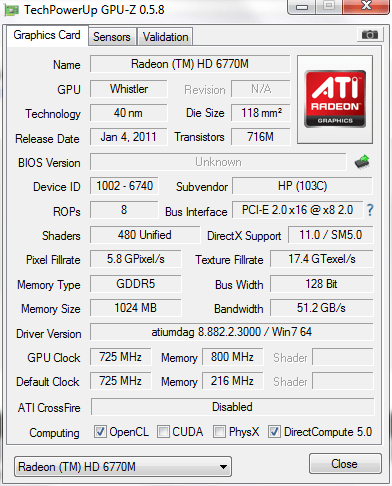The image size is (392, 486).
Task: Click the BIOS save chip icon
Action: [362, 162]
